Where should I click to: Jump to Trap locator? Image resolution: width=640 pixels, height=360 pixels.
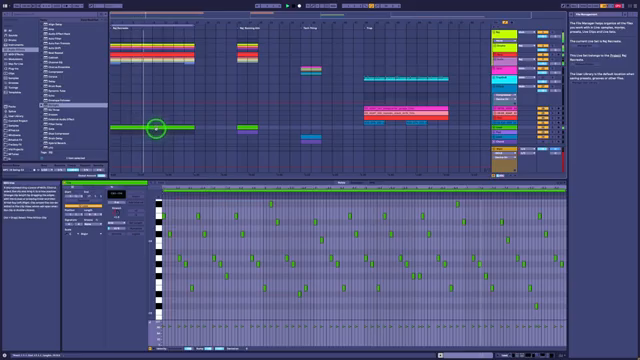(368, 28)
